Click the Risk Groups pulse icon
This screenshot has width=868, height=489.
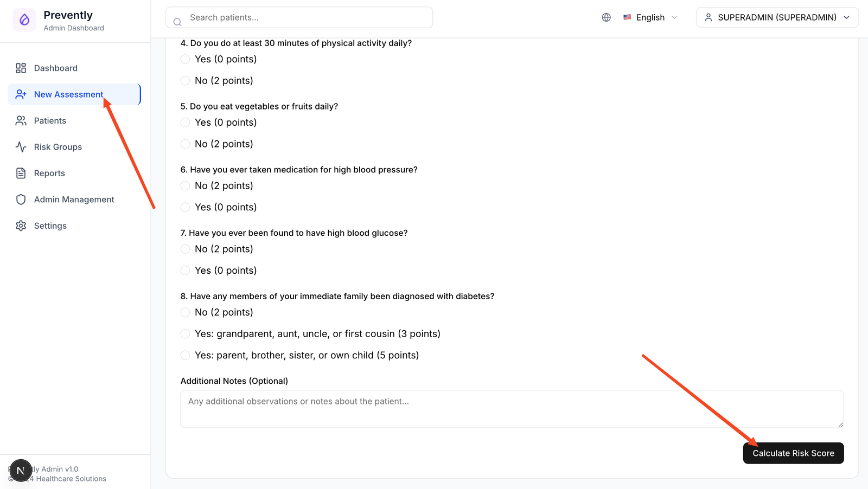pos(21,147)
